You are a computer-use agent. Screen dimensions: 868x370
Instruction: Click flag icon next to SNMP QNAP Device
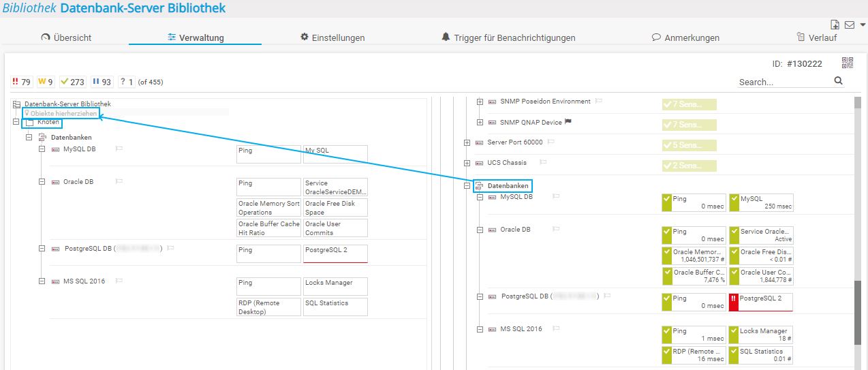coord(568,122)
